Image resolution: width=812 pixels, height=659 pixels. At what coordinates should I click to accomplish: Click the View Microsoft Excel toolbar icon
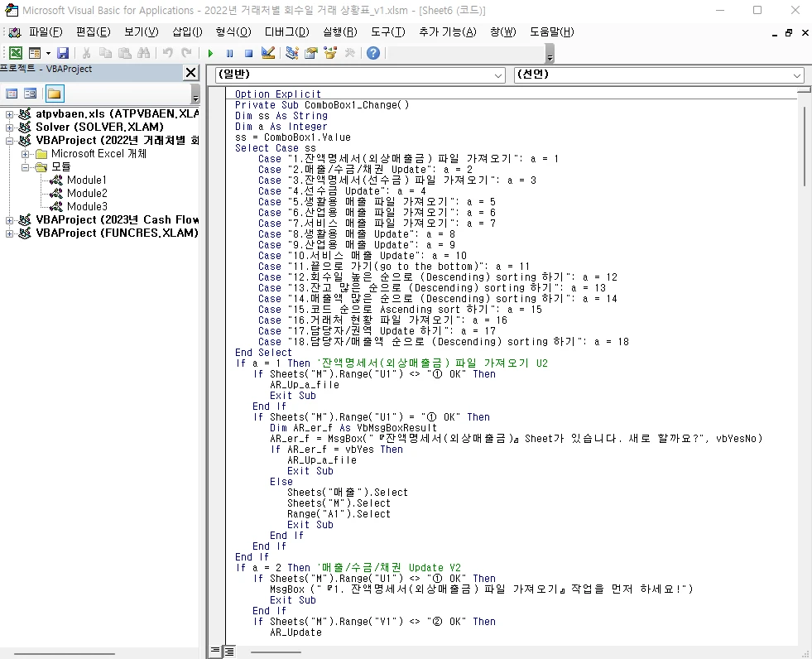17,53
